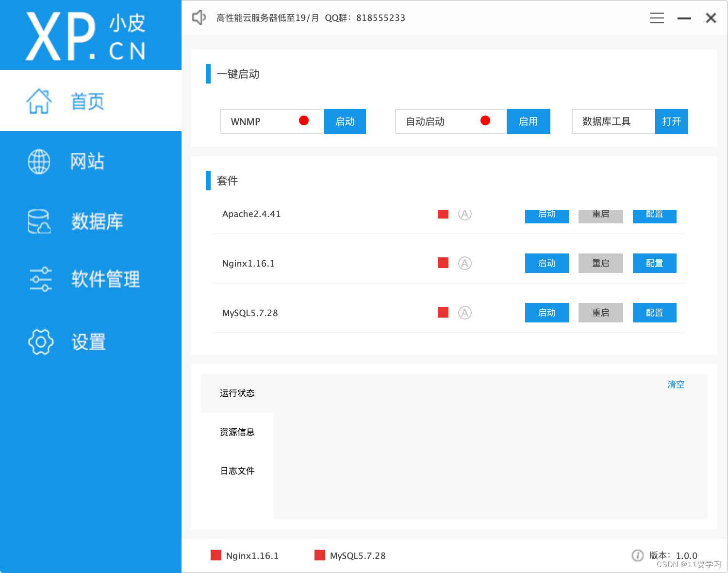Toggle Apache2.4.41 auto-start (A) icon

tap(465, 214)
